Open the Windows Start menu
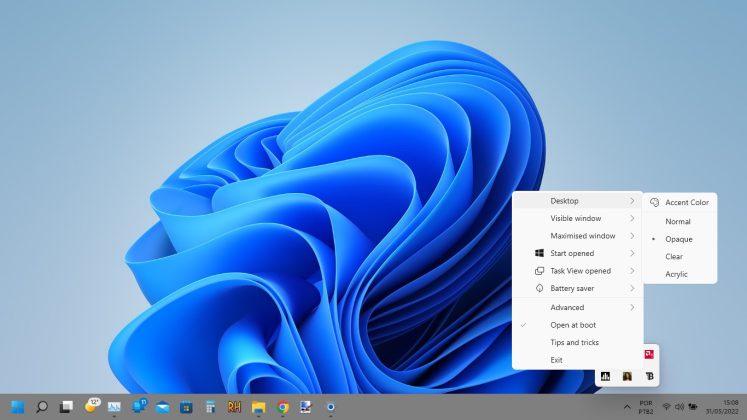Screen dimensions: 747x420 tap(18, 407)
